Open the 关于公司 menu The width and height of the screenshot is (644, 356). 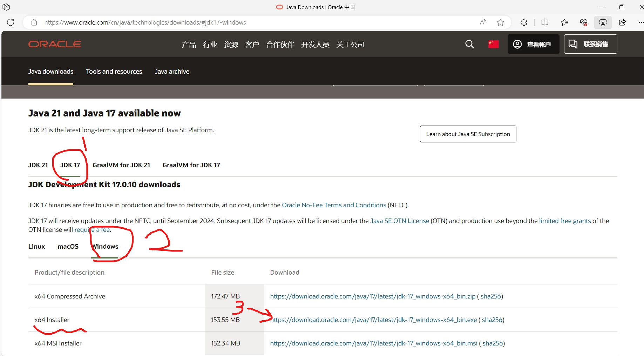point(350,45)
